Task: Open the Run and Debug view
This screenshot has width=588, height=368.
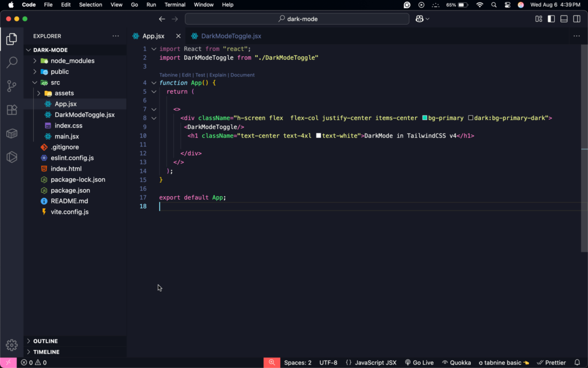Action: coord(11,157)
